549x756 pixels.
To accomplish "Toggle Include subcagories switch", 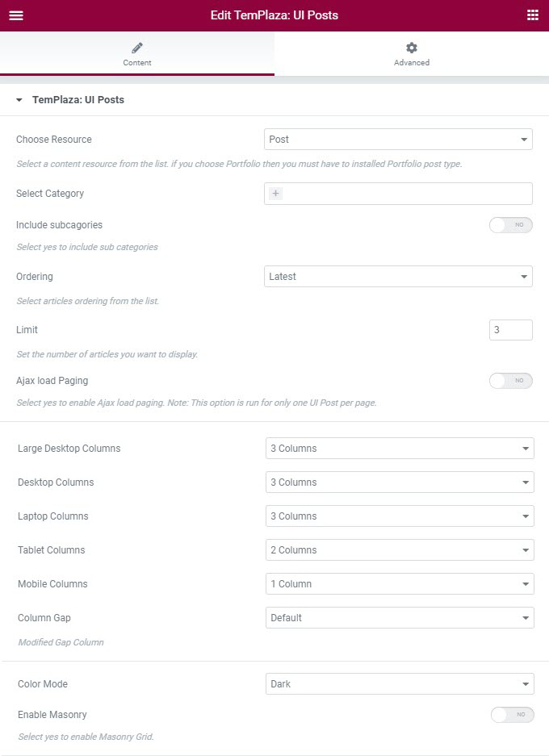I will pyautogui.click(x=510, y=225).
